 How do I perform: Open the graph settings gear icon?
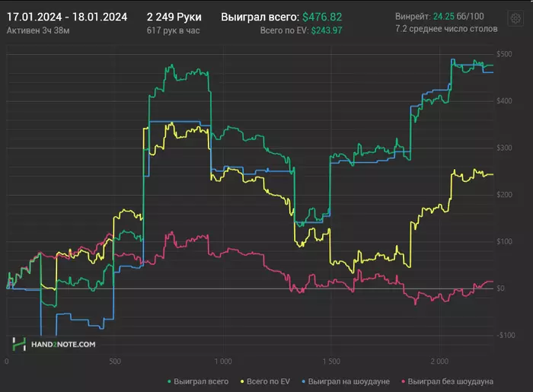coord(519,17)
